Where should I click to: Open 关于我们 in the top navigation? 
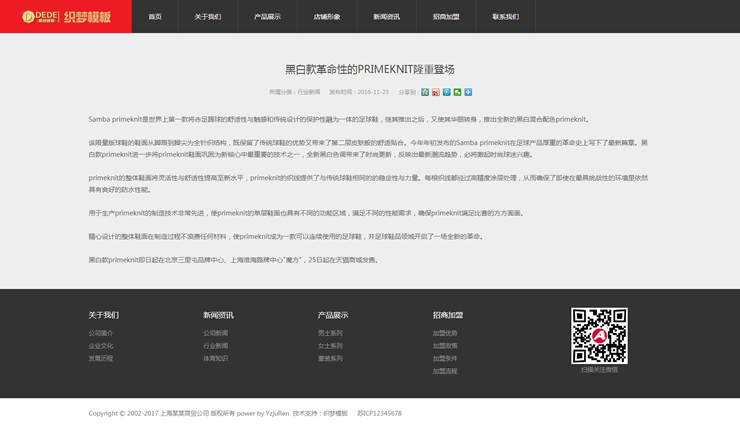pos(208,17)
